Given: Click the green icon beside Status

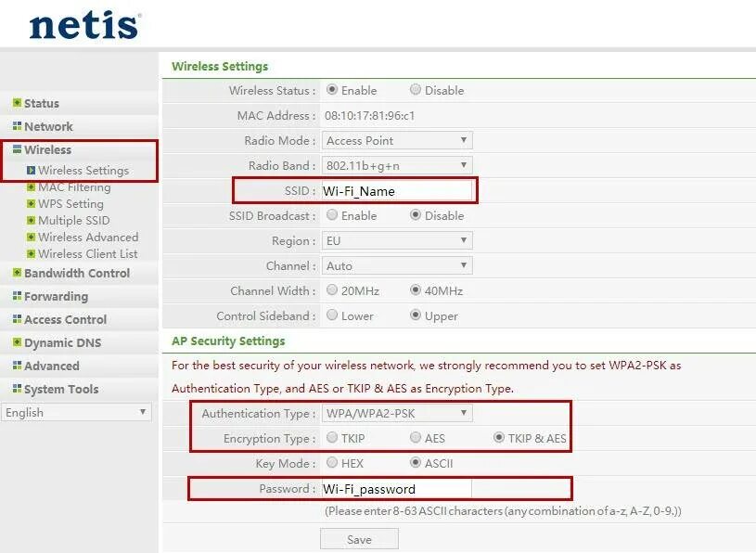Looking at the screenshot, I should point(17,103).
